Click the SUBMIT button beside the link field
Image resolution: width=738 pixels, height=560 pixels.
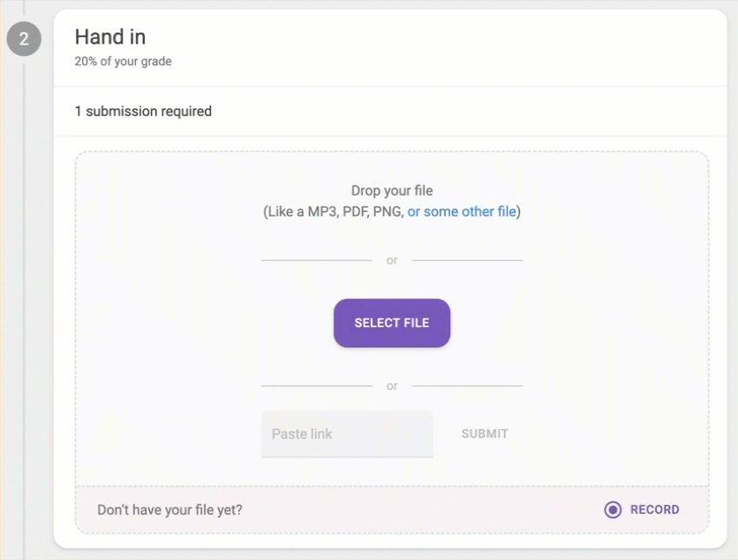point(485,434)
